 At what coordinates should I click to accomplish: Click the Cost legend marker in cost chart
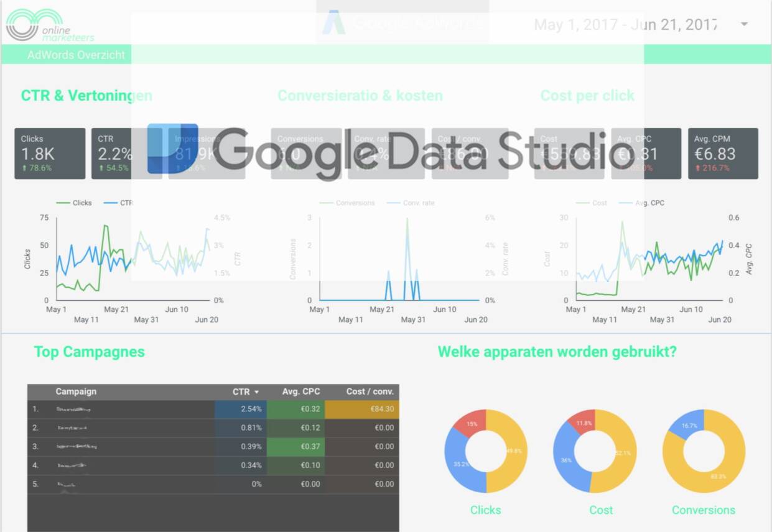pyautogui.click(x=582, y=203)
